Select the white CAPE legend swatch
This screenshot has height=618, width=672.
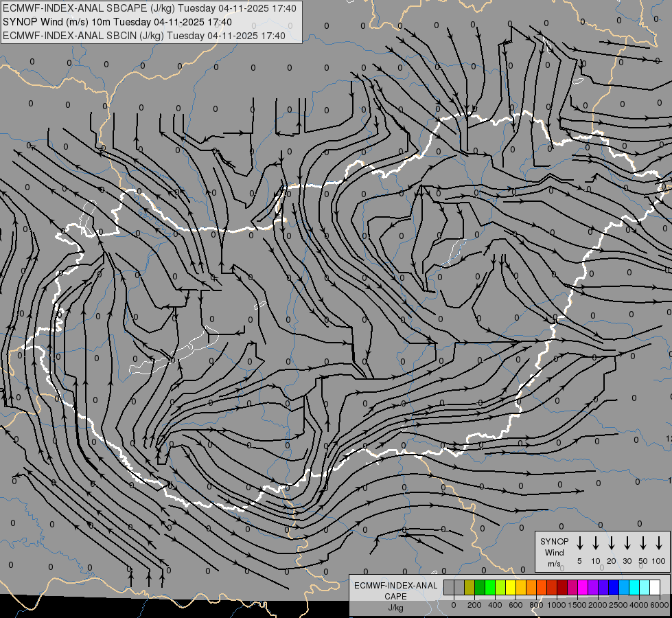click(656, 587)
